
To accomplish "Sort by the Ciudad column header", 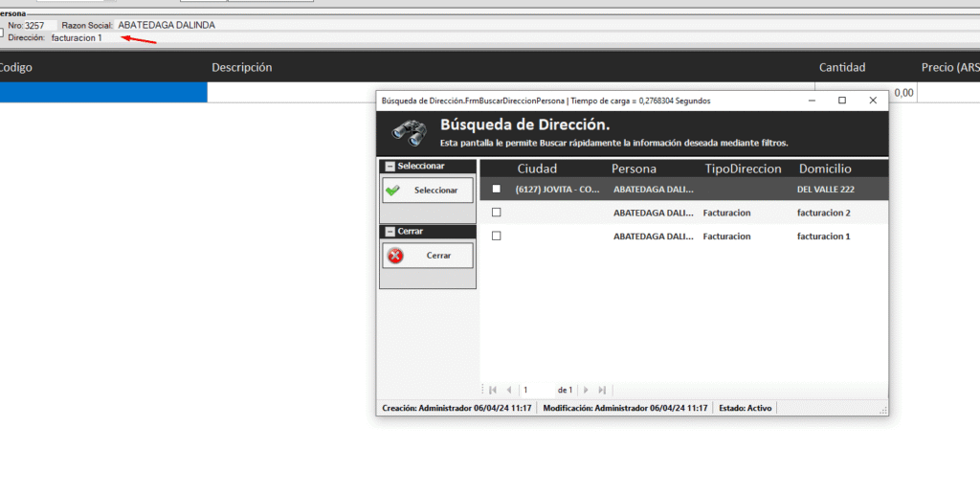I will click(x=537, y=169).
